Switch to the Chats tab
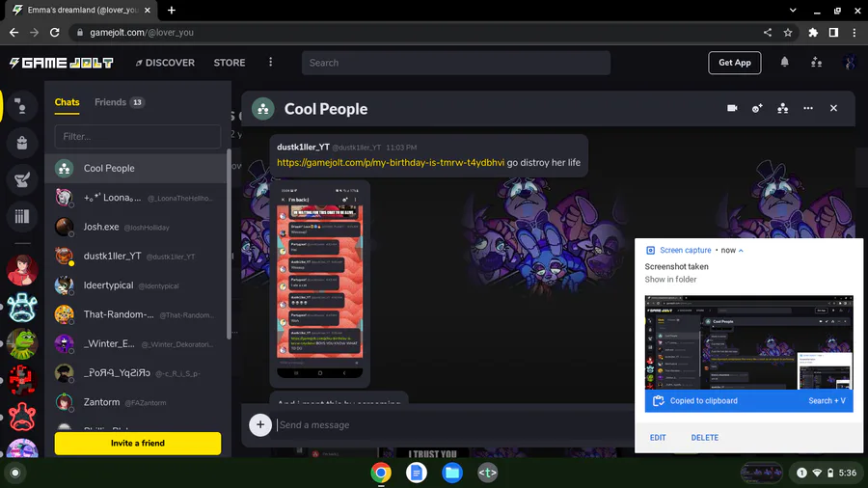 pyautogui.click(x=67, y=102)
